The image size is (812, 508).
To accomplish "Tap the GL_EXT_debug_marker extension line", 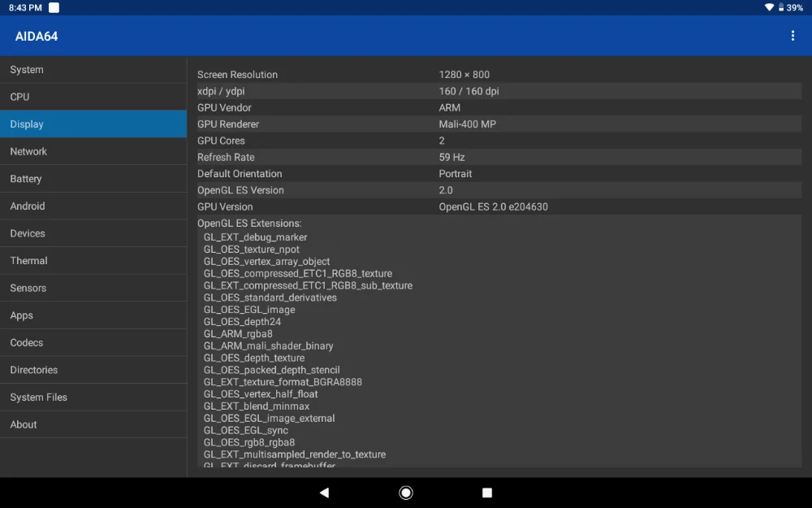I will pyautogui.click(x=255, y=237).
